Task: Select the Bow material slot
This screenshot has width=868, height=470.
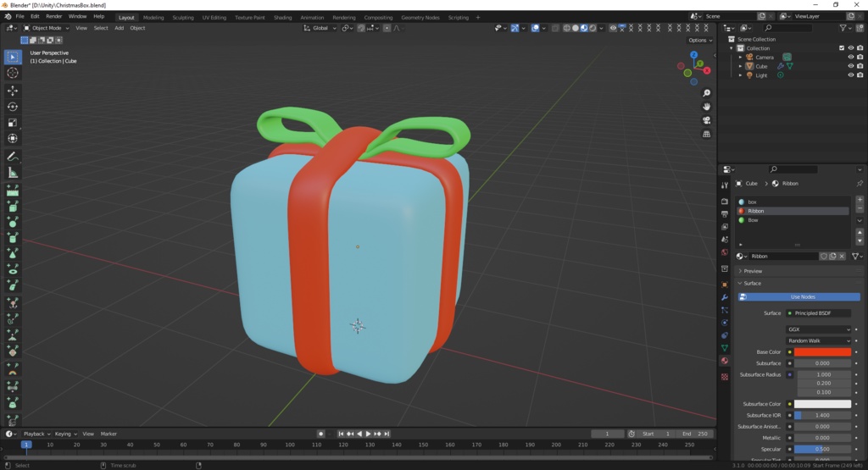Action: (x=793, y=220)
